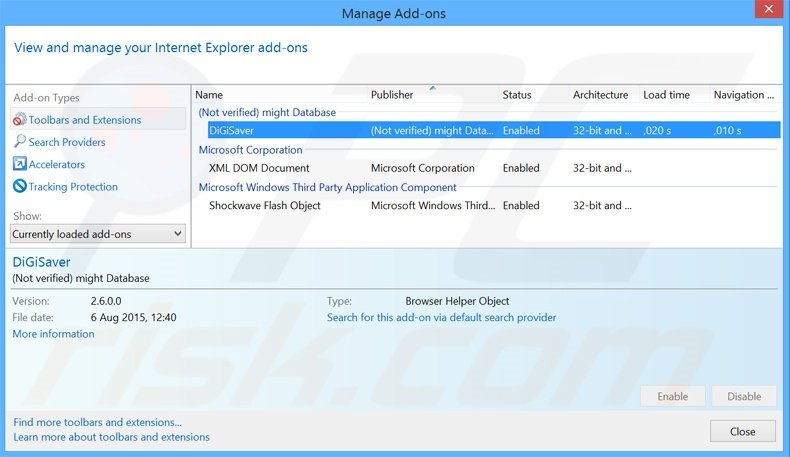
Task: Disable the selected DiGiSaver add-on
Action: click(x=744, y=397)
